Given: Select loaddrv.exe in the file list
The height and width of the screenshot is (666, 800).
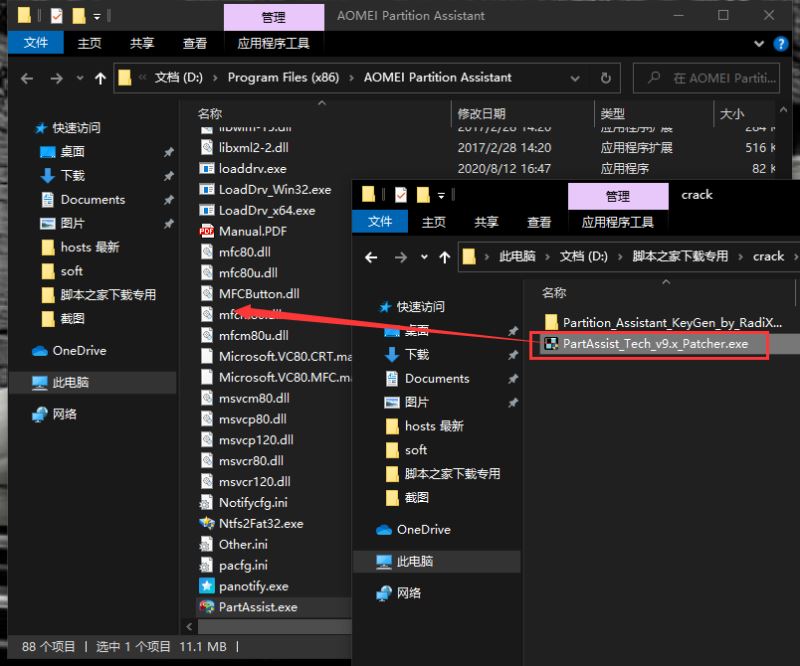Looking at the screenshot, I should 253,168.
